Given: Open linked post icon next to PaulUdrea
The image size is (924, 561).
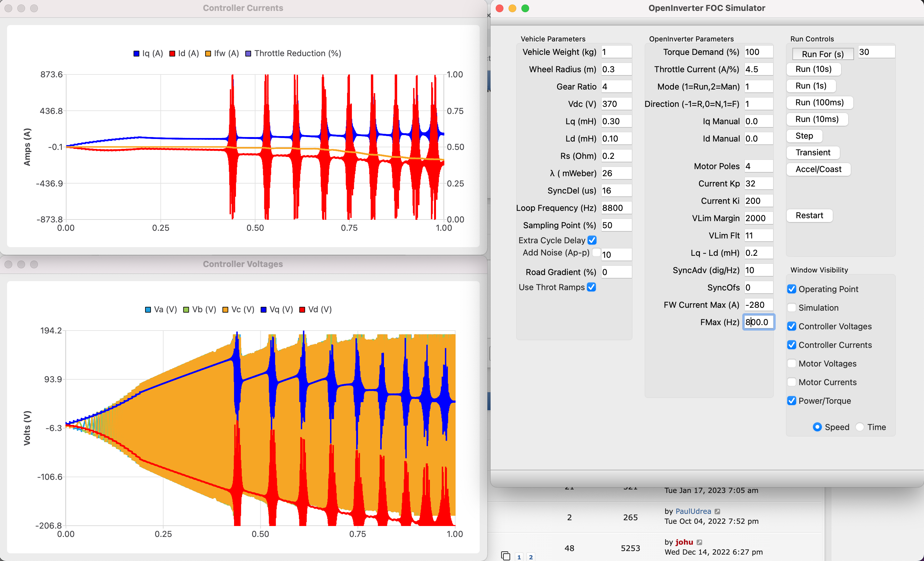Looking at the screenshot, I should click(717, 512).
